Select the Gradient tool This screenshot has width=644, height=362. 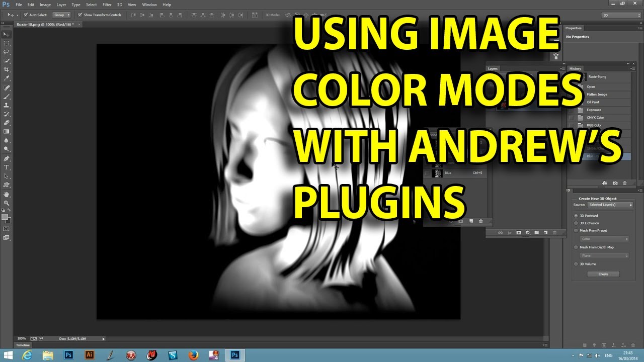7,131
